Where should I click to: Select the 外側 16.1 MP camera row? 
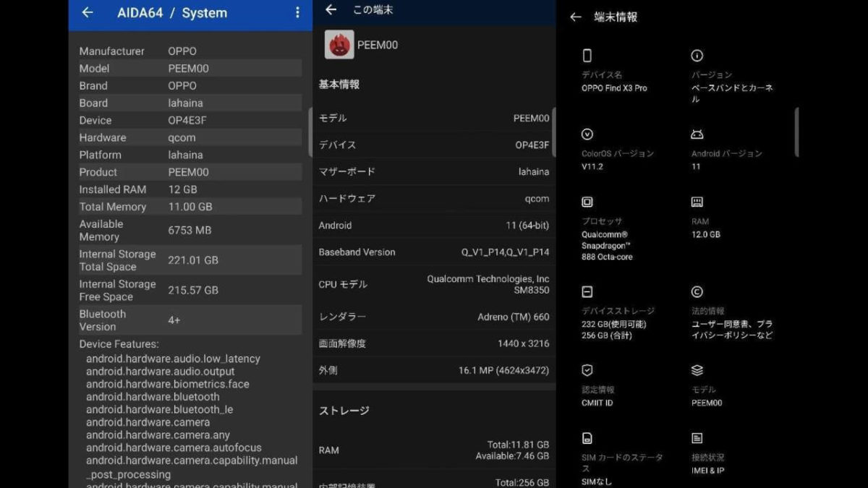click(434, 370)
